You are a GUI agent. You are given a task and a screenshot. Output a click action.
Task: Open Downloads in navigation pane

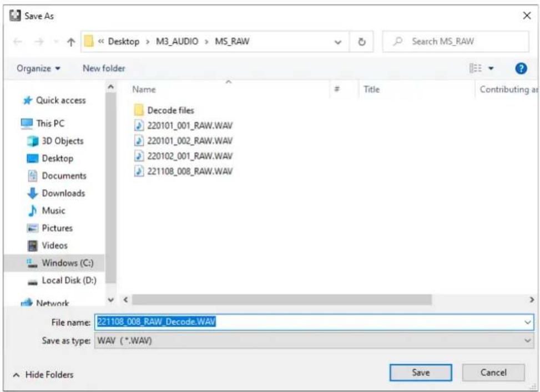coord(63,194)
